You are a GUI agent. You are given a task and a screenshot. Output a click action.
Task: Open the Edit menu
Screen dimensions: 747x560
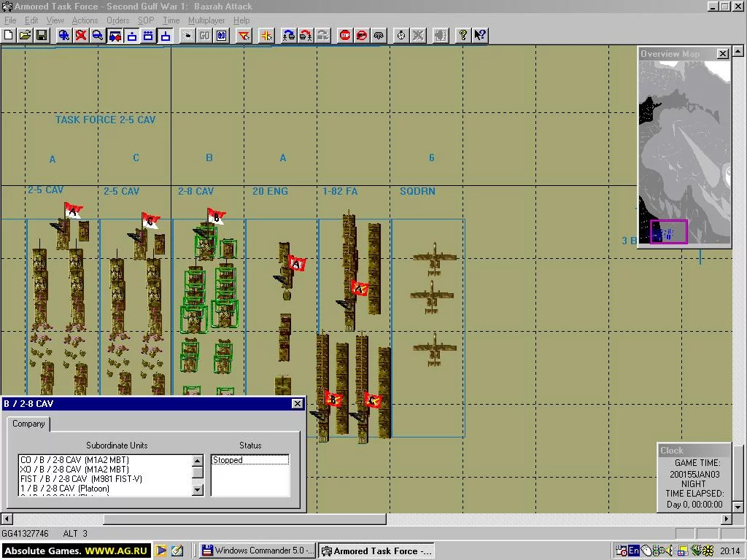click(x=31, y=20)
